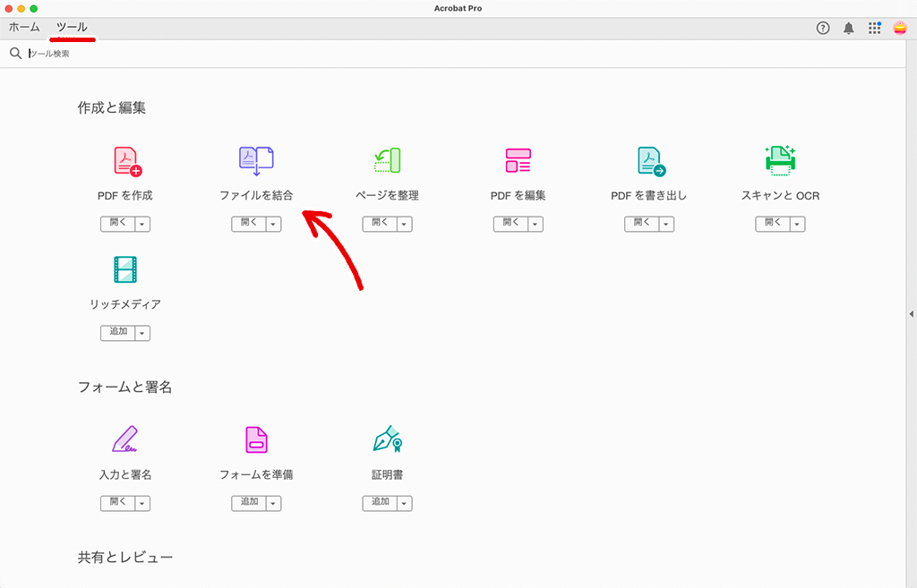Screen dimensions: 917x588
Task: Open dropdown arrow under フォームを準備
Action: (273, 503)
